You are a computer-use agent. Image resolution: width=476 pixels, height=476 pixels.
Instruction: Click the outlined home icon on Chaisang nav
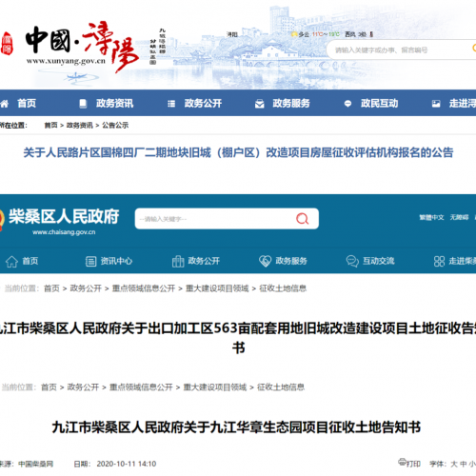pos(11,262)
